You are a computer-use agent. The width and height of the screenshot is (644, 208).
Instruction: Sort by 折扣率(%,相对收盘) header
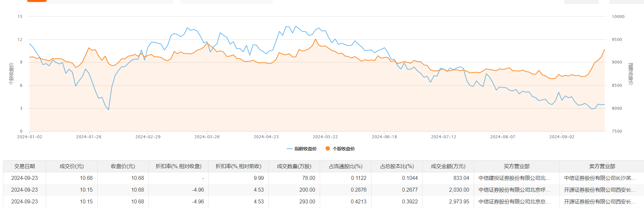(179, 166)
